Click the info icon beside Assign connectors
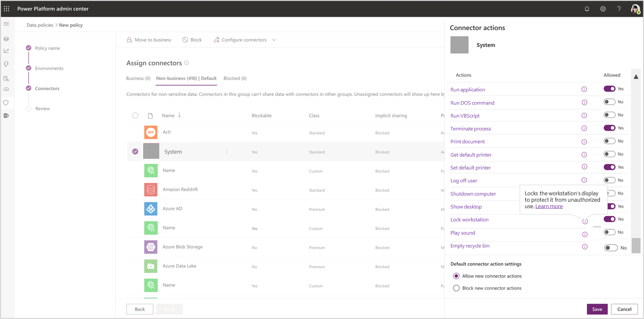 coord(186,63)
